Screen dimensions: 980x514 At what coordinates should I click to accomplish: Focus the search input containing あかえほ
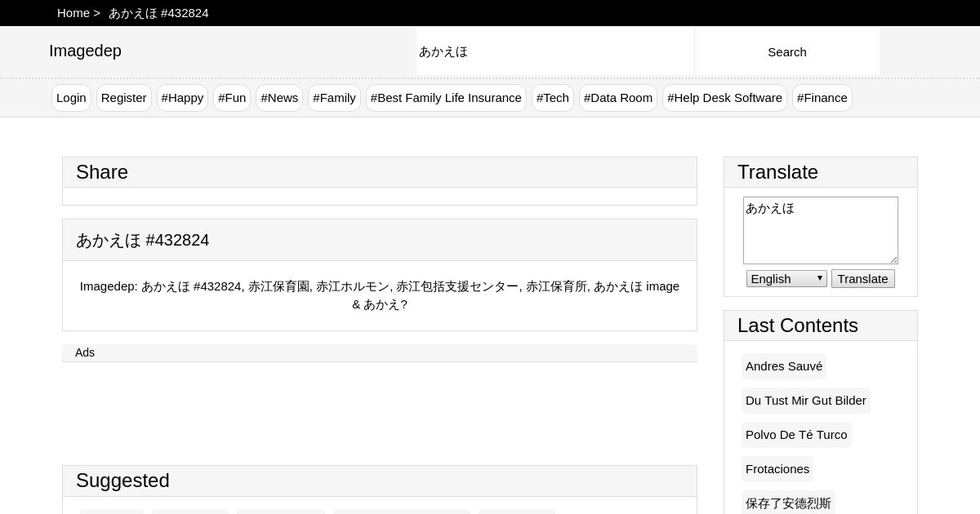point(555,51)
